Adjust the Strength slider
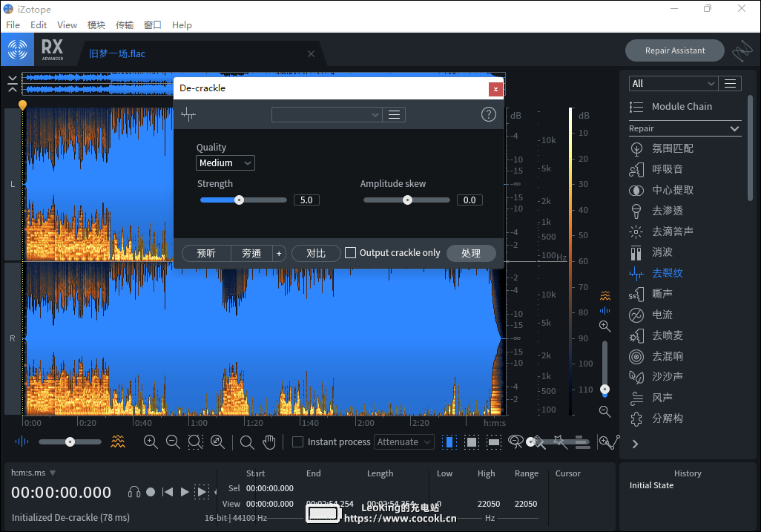The height and width of the screenshot is (532, 761). (x=243, y=200)
